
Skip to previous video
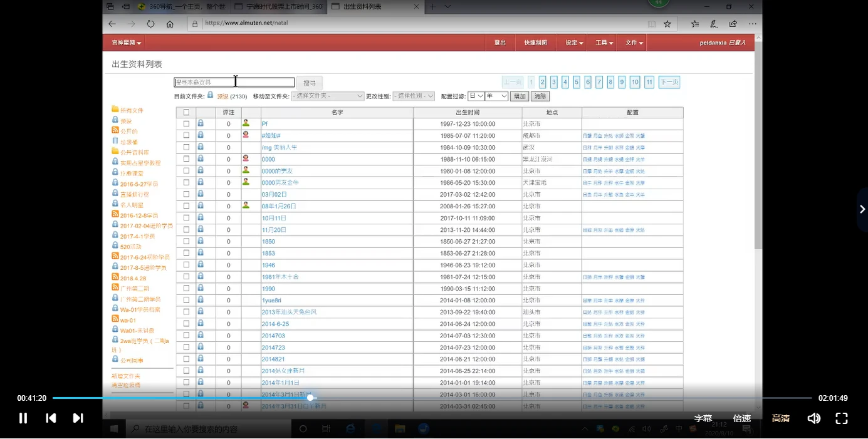click(51, 418)
